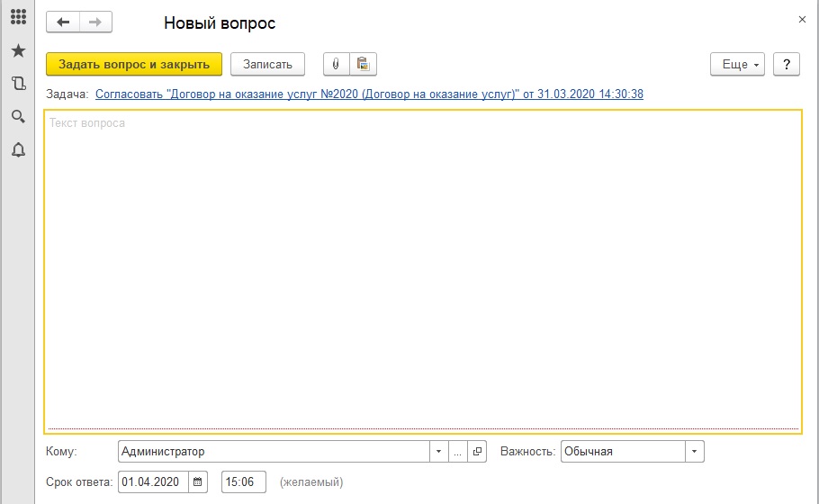
Task: Click into the Текст вопроса area
Action: click(423, 272)
